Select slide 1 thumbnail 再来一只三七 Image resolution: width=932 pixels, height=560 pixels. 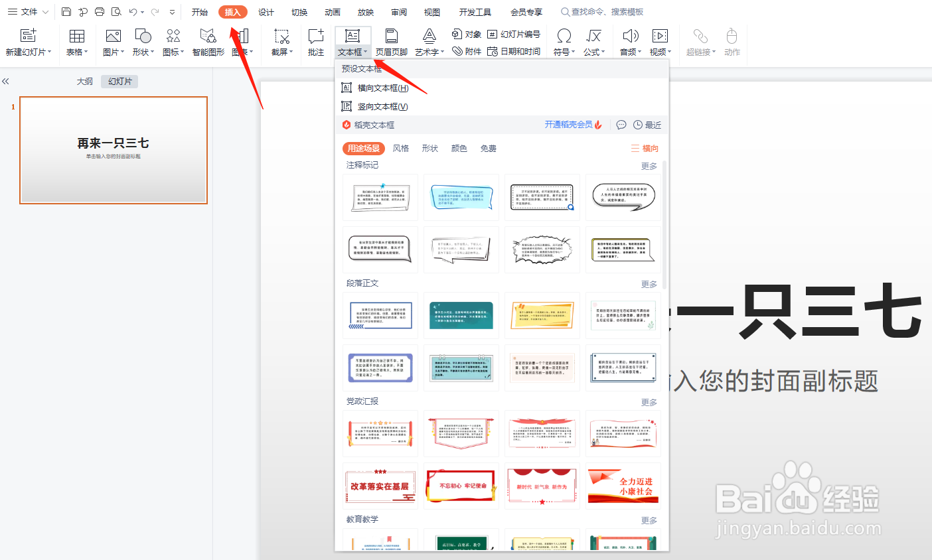tap(114, 150)
